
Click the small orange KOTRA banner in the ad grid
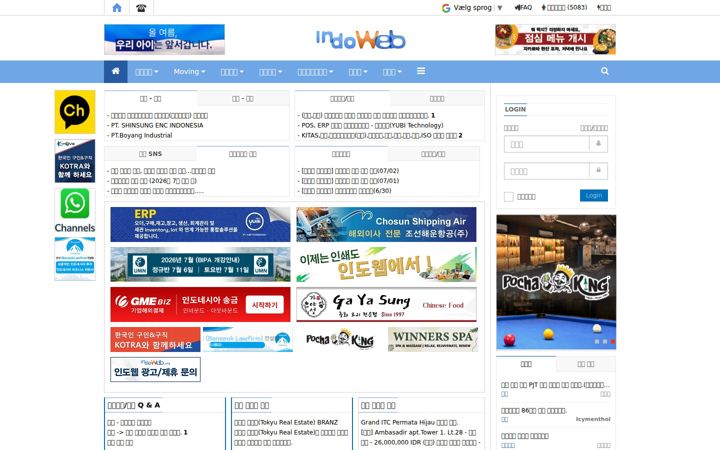pos(155,339)
